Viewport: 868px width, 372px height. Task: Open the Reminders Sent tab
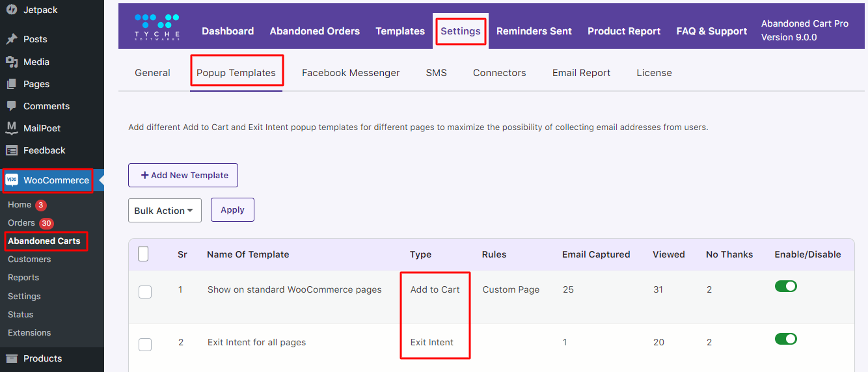(x=534, y=31)
